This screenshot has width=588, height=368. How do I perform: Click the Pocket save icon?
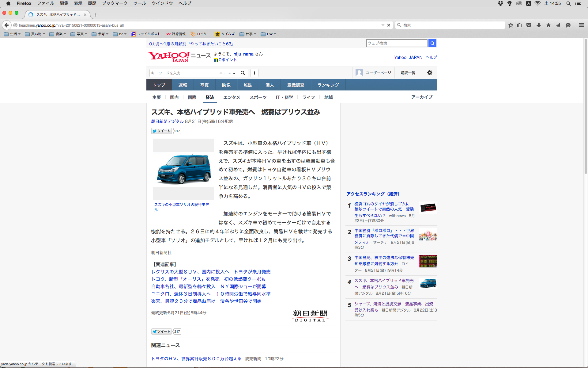(x=529, y=25)
